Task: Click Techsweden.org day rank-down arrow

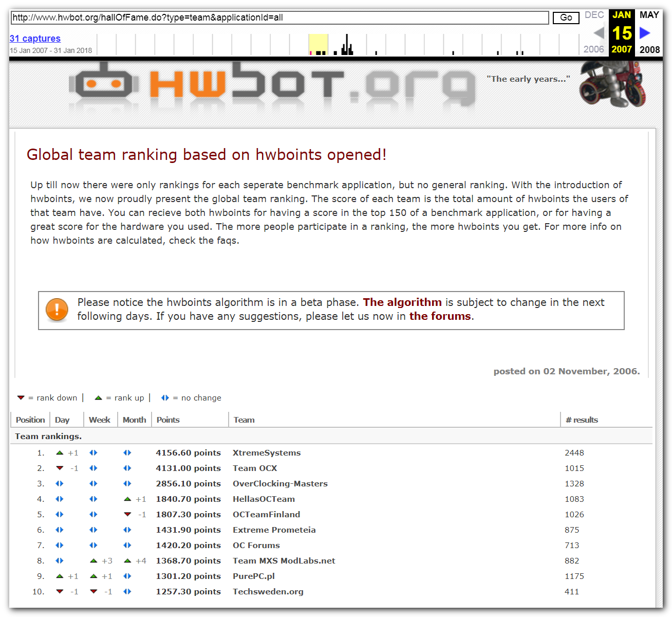Action: point(60,592)
